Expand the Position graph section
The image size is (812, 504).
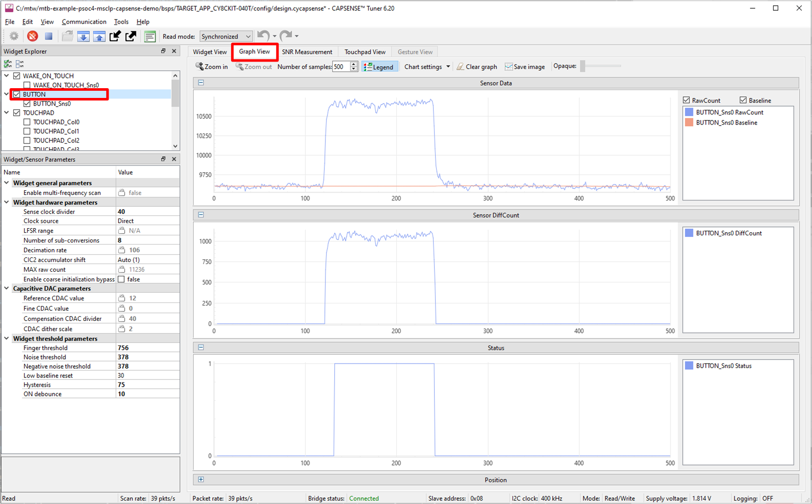click(x=201, y=480)
